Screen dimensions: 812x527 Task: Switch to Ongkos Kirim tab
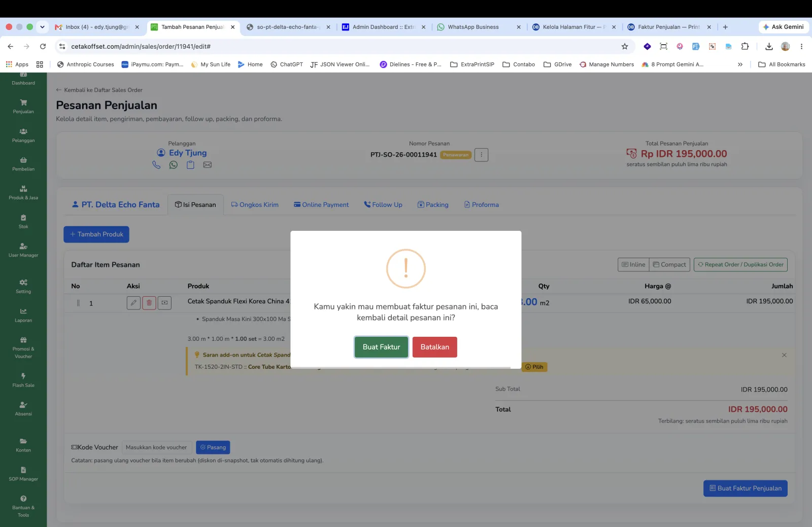[255, 205]
